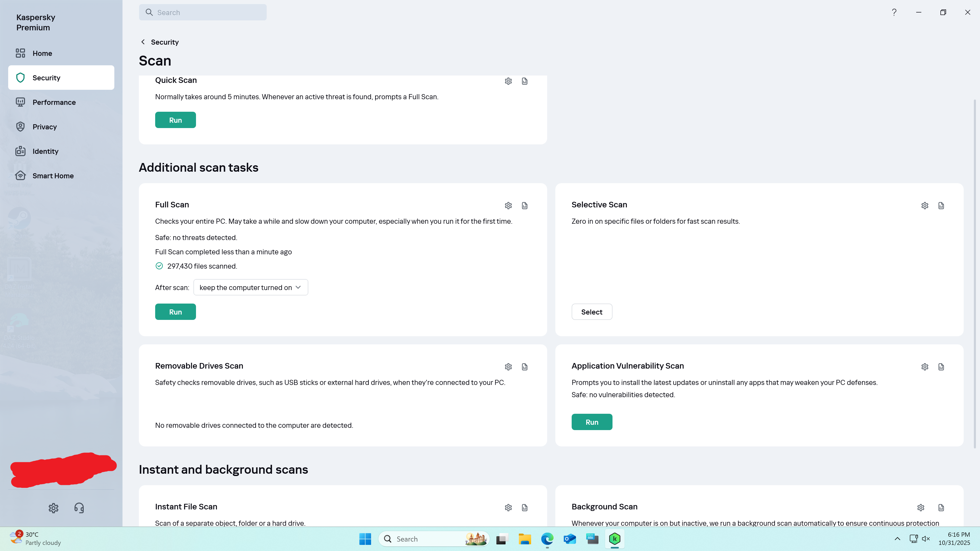Open the Windows Start menu
The image size is (980, 551).
point(365,539)
